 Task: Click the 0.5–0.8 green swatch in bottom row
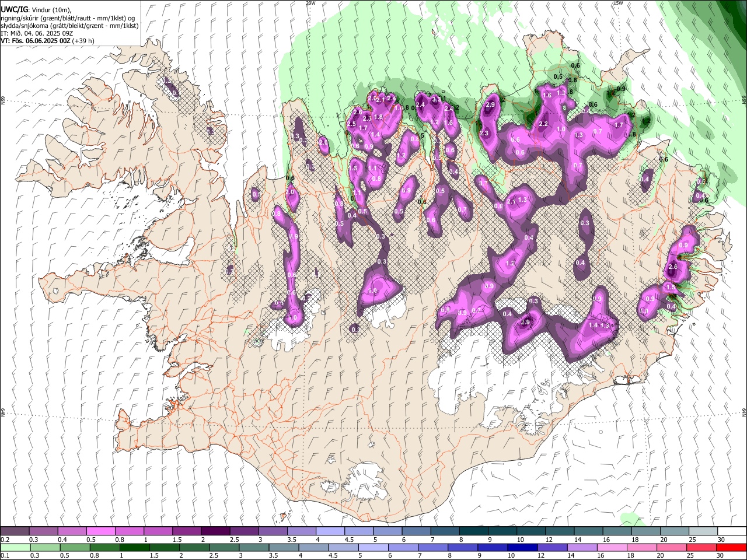(x=75, y=547)
